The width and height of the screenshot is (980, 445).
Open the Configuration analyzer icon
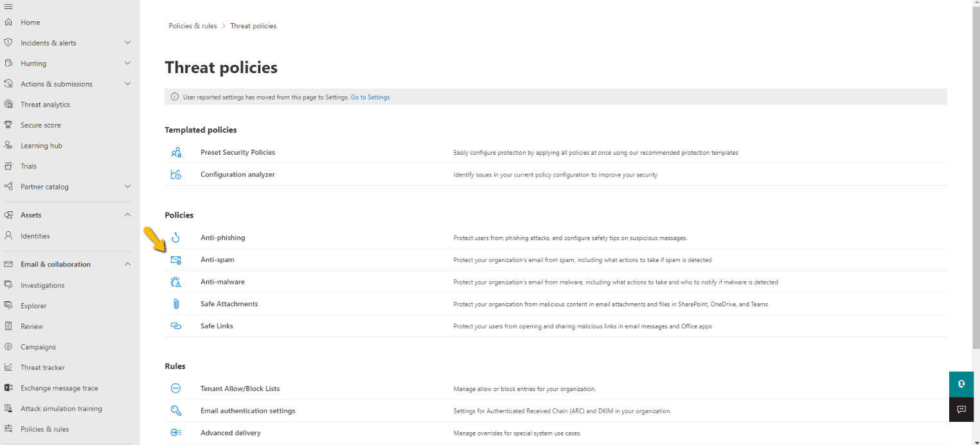[176, 174]
